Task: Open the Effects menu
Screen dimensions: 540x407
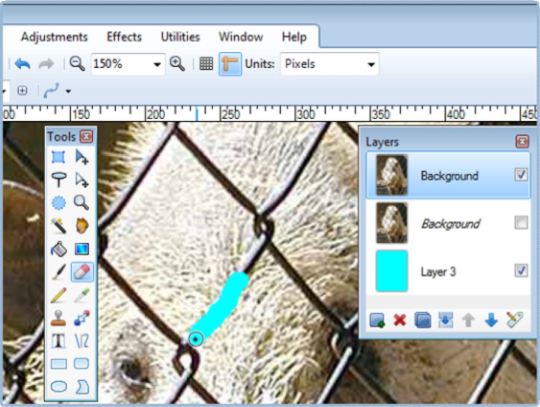Action: coord(124,37)
